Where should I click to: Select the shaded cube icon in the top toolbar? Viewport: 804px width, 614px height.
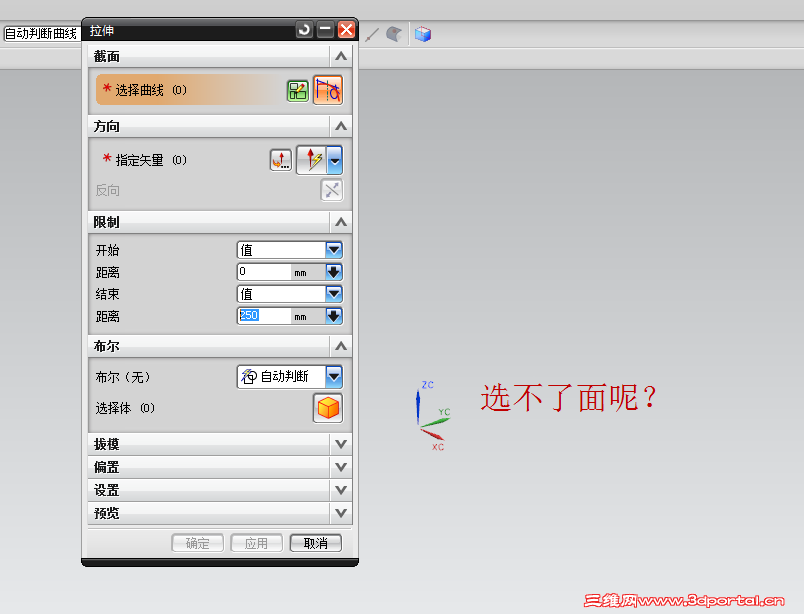pos(422,33)
